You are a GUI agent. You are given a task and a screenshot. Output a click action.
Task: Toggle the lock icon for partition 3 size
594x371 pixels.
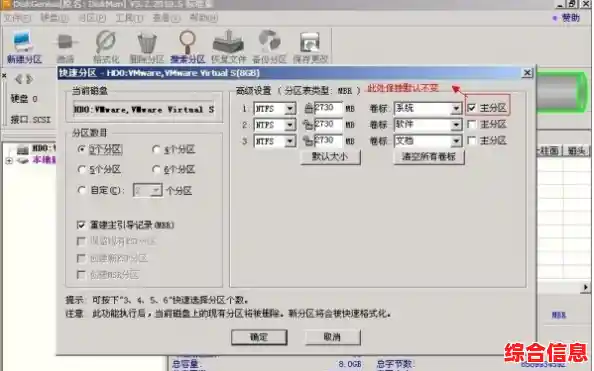pos(308,141)
